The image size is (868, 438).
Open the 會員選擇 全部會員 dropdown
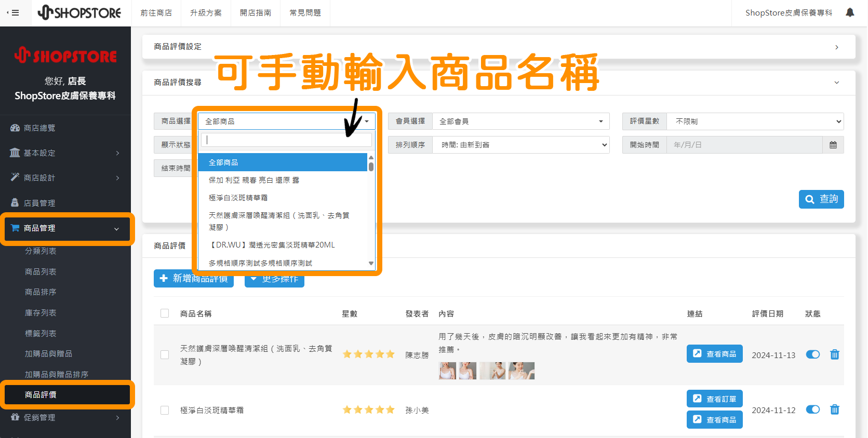point(520,121)
